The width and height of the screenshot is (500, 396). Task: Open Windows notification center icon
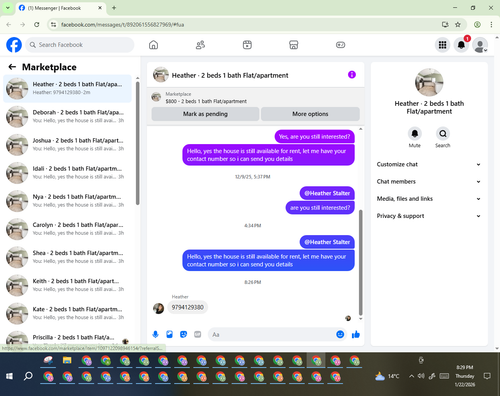pyautogui.click(x=487, y=376)
